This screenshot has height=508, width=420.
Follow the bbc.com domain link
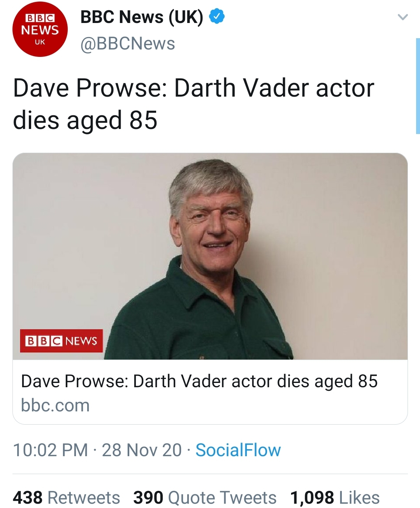click(55, 405)
